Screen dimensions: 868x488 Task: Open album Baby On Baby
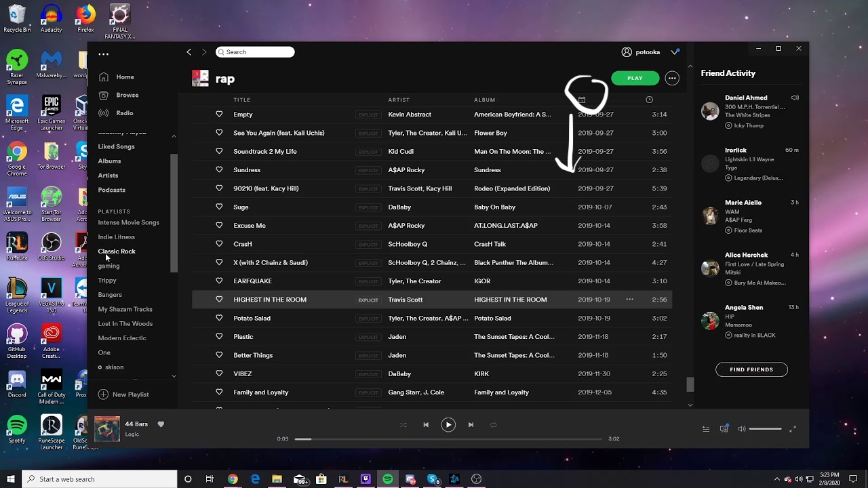click(494, 207)
